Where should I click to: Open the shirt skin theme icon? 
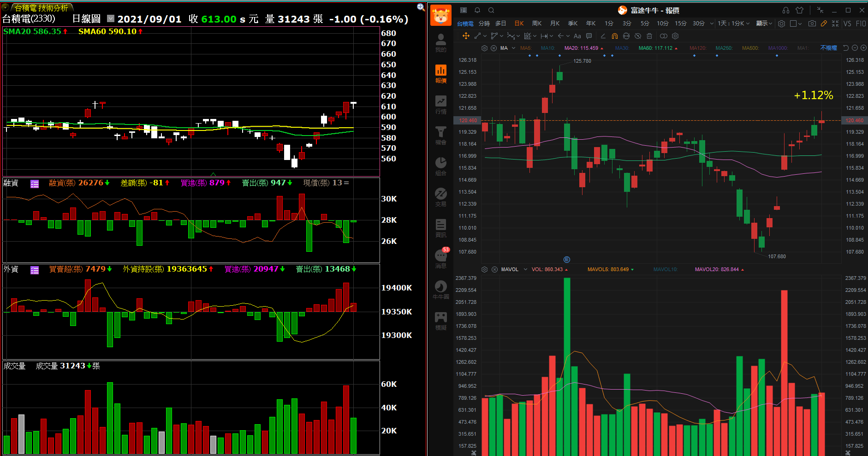[800, 10]
